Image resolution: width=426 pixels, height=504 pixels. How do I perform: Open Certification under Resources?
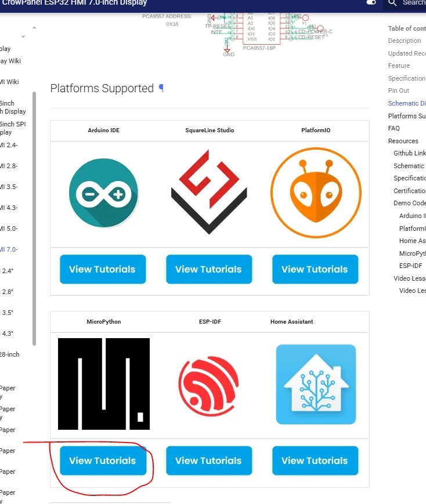[x=410, y=191]
